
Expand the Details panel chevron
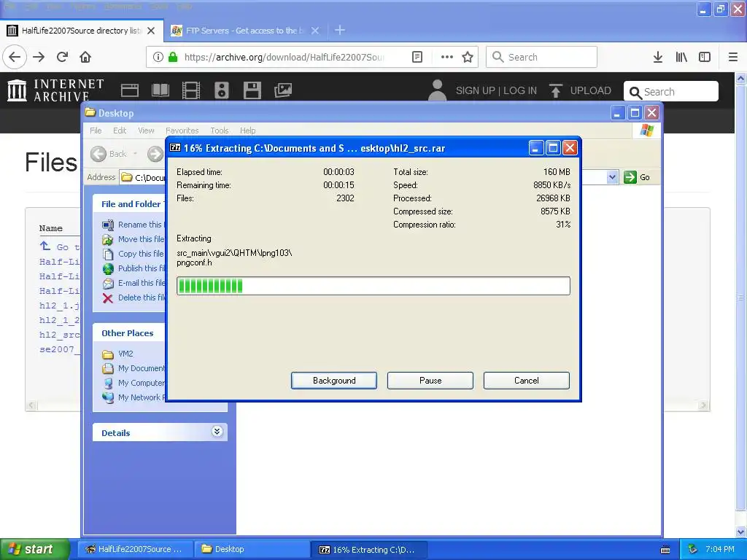click(x=217, y=432)
